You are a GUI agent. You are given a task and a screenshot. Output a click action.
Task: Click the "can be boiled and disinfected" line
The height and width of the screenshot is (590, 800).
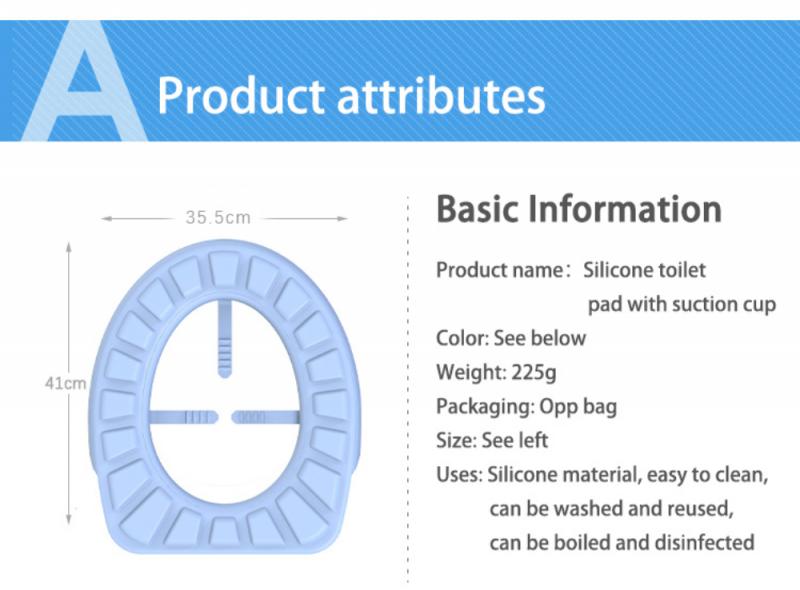[621, 543]
